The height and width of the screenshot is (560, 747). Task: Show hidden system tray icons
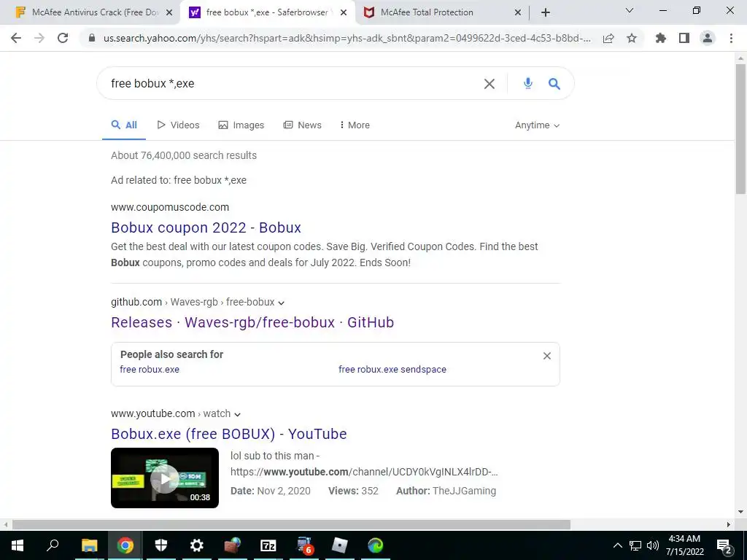coord(617,545)
